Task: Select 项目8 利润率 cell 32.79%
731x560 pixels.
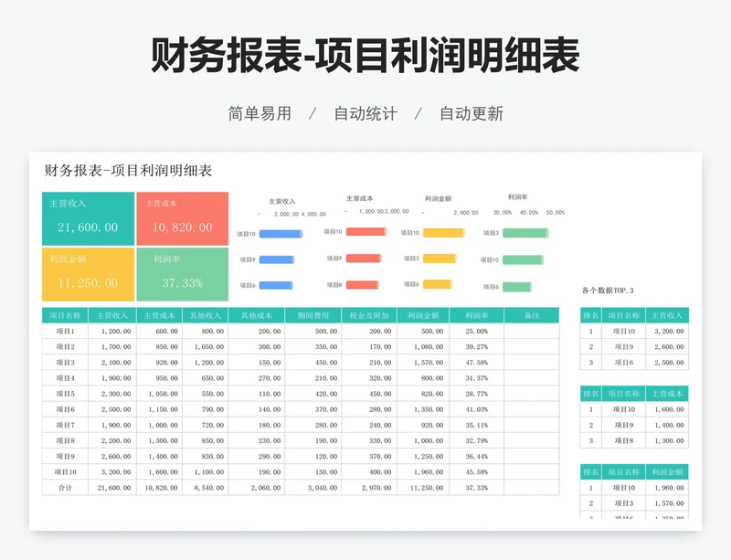Action: pyautogui.click(x=476, y=440)
